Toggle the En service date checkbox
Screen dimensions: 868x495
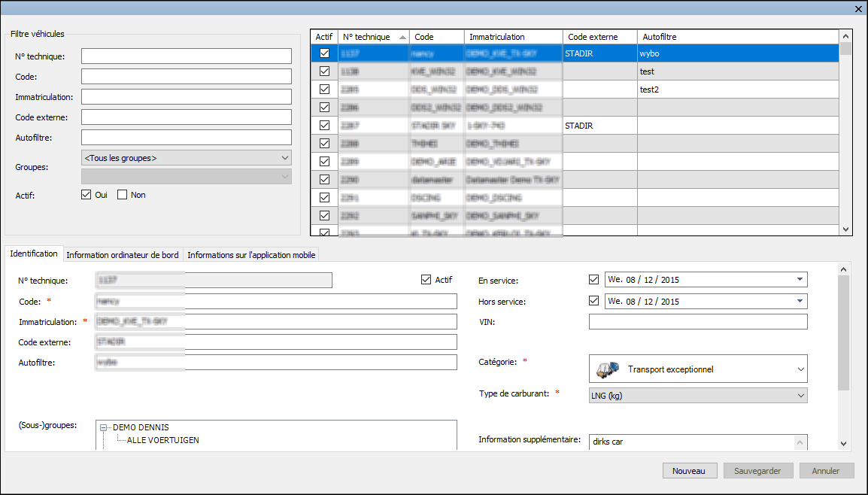tap(594, 280)
